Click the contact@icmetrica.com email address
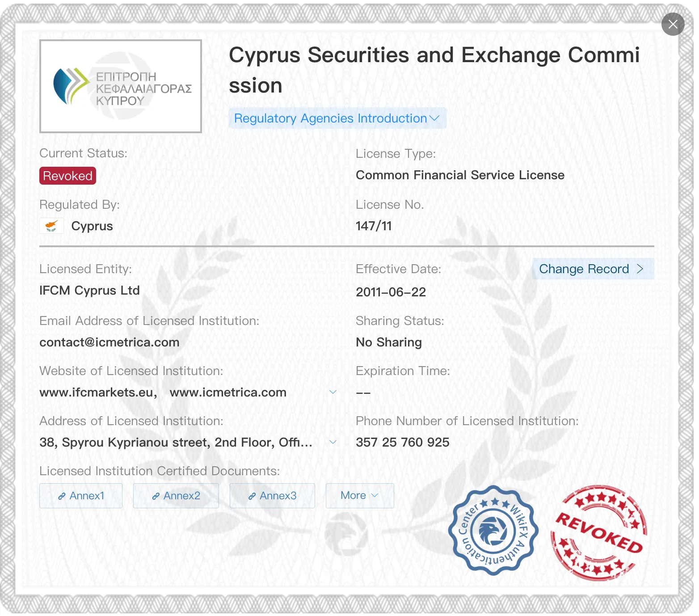This screenshot has width=699, height=616. (109, 342)
